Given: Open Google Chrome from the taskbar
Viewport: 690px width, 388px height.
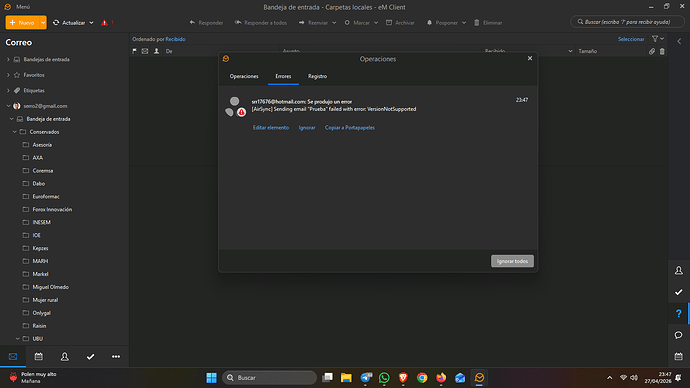Looking at the screenshot, I should (422, 377).
